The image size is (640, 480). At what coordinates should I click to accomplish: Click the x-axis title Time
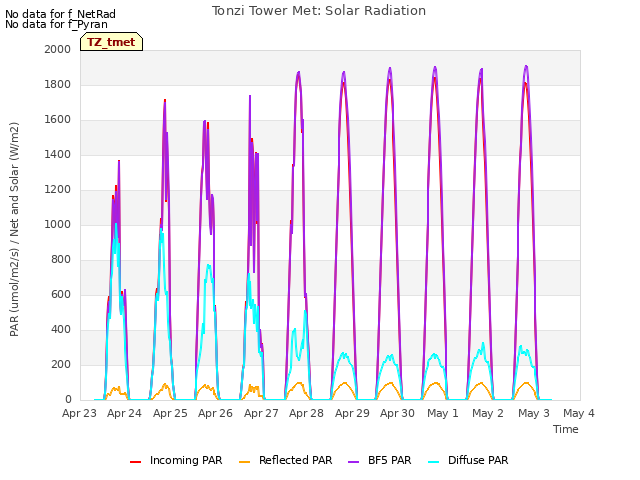[x=566, y=429]
